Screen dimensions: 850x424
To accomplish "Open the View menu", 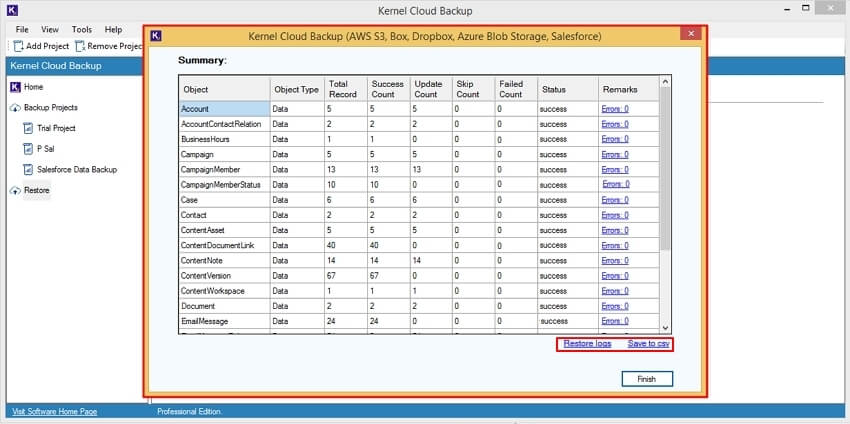I will pos(50,29).
